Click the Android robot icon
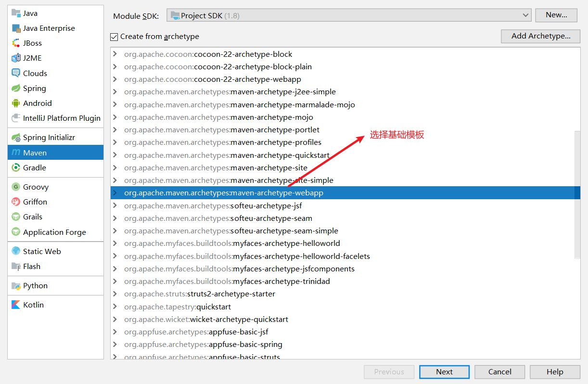 point(16,103)
